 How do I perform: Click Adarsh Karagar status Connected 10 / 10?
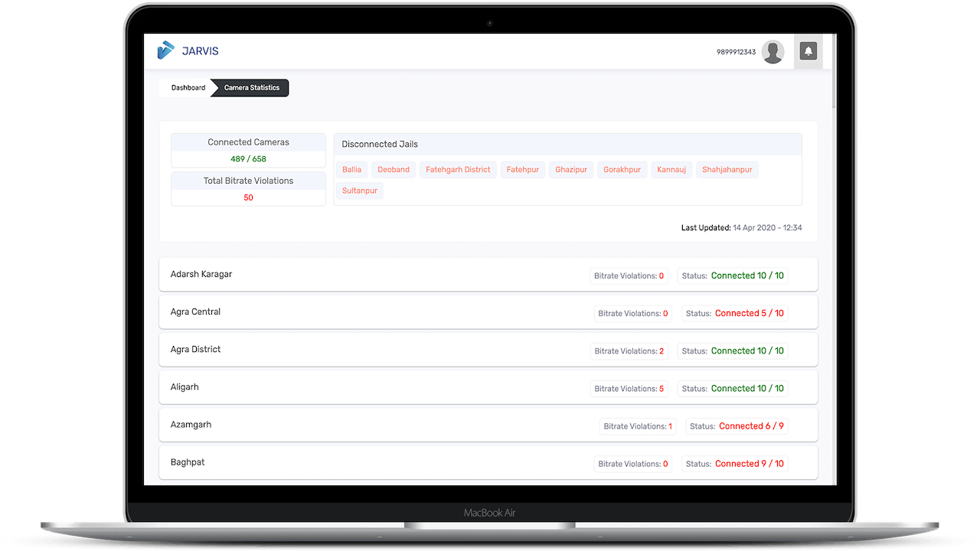[733, 275]
